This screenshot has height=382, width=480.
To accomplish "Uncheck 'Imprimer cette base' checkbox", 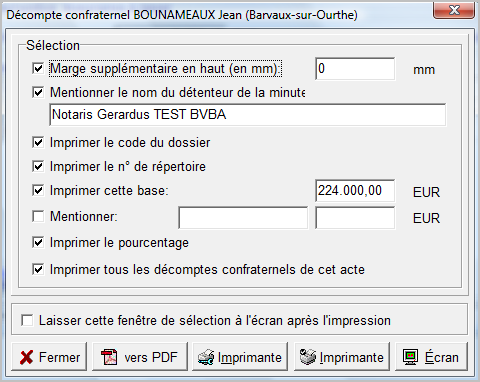I will 38,190.
